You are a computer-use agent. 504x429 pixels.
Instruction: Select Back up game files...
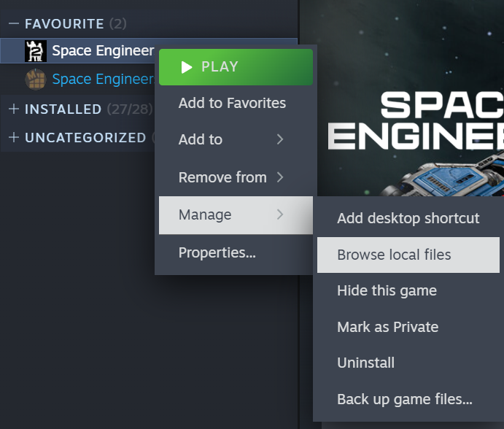[404, 399]
